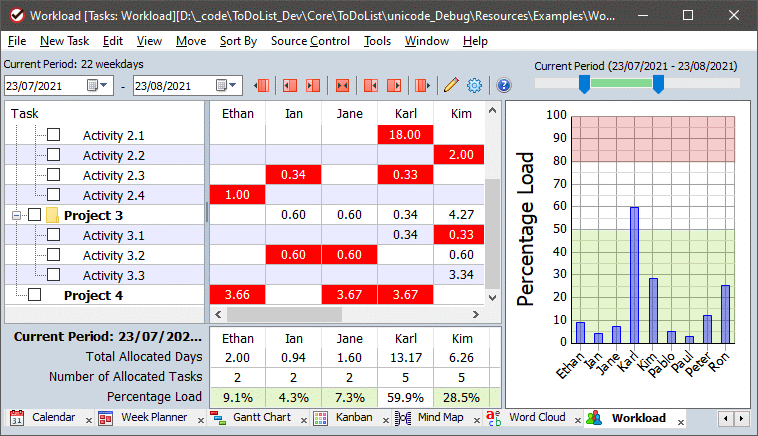Viewport: 758px width, 436px height.
Task: Check the Activity 3.2 checkbox
Action: click(x=54, y=255)
